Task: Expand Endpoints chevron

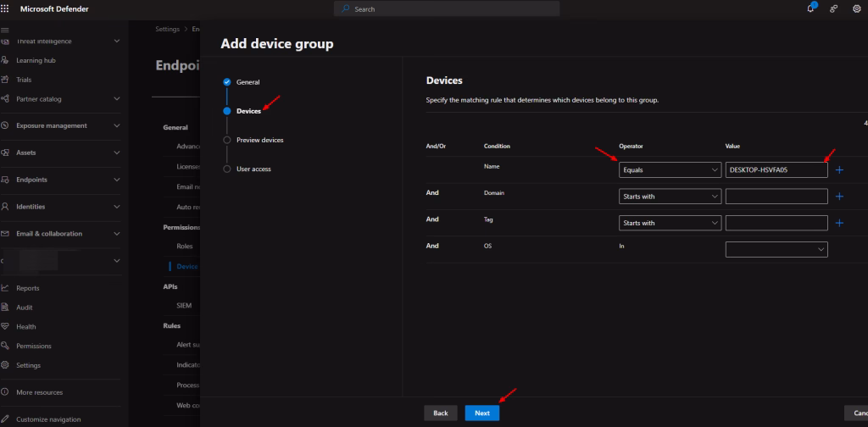Action: point(117,180)
